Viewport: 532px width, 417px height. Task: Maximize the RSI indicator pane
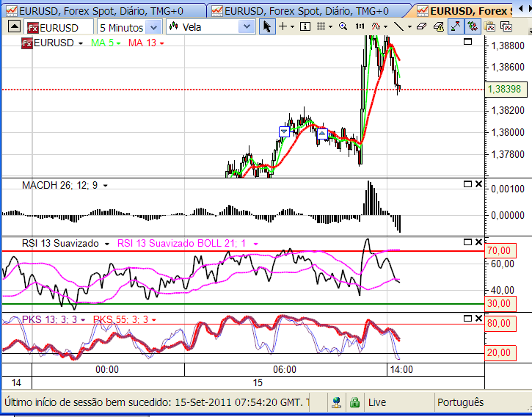click(468, 242)
